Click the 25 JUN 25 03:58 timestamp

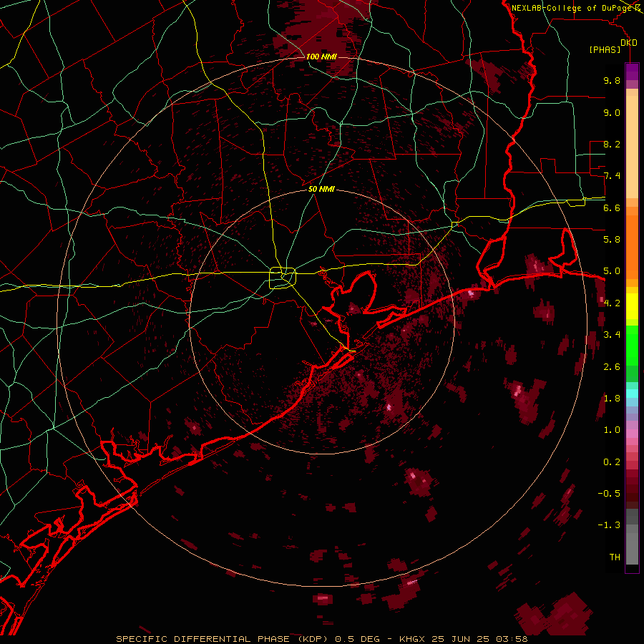pos(479,639)
